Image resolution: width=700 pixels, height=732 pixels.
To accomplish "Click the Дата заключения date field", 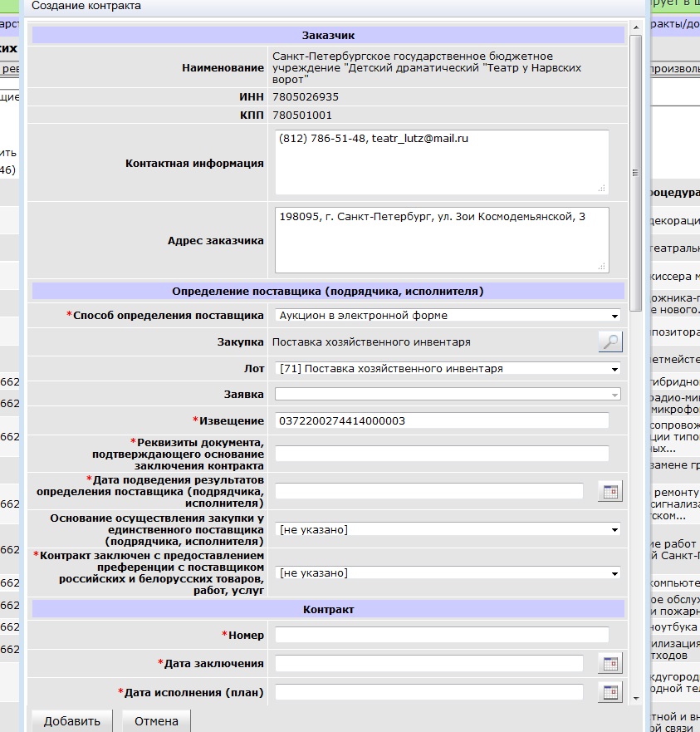I will tap(428, 663).
